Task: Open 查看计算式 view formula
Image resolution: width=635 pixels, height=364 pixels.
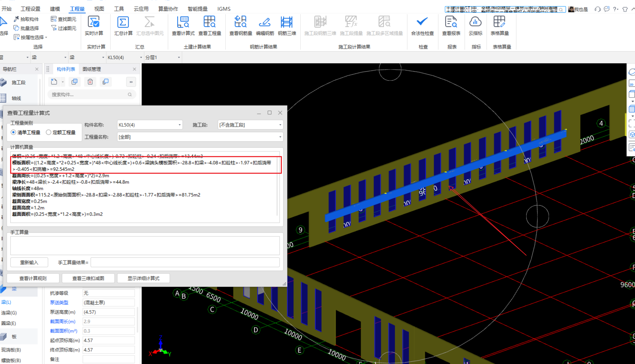Action: [183, 26]
